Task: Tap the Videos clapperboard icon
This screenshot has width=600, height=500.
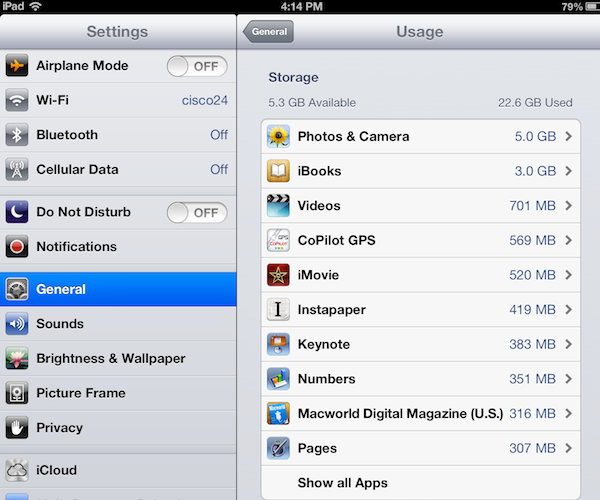Action: 278,205
